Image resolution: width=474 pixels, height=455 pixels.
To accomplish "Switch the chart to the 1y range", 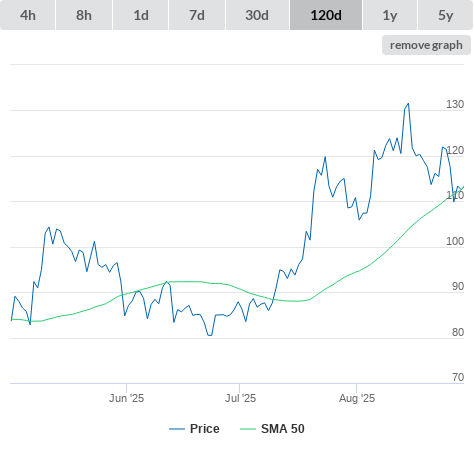I will (x=390, y=15).
